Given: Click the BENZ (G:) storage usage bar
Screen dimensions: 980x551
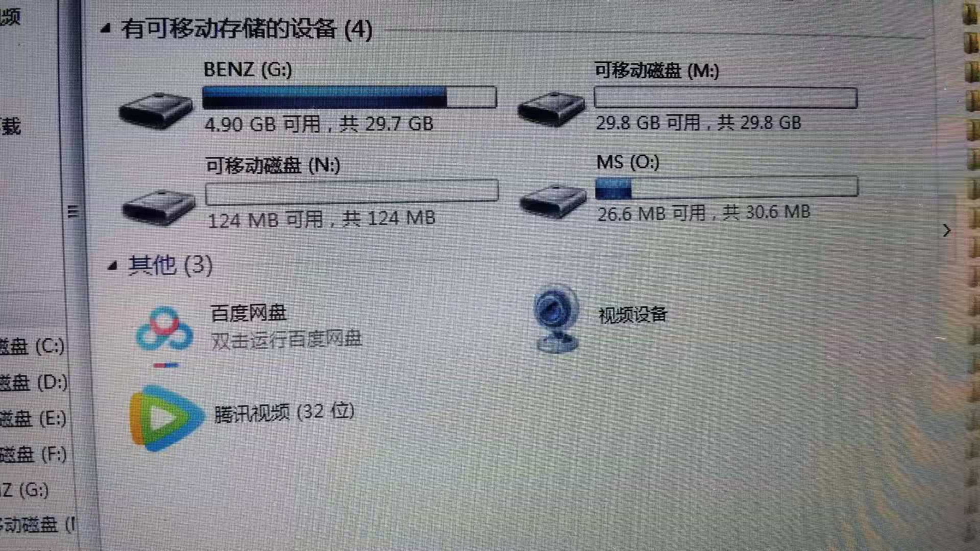Looking at the screenshot, I should pyautogui.click(x=350, y=97).
